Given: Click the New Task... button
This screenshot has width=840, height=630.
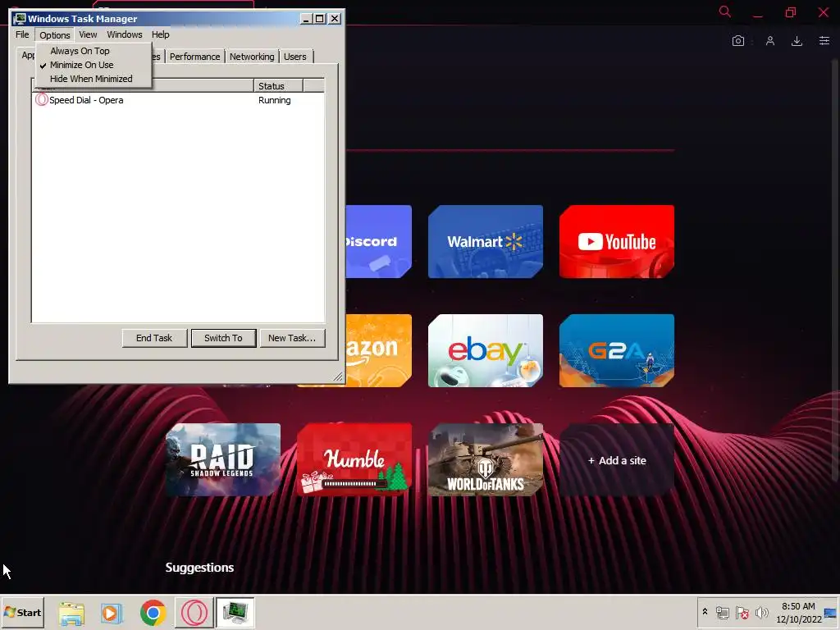Looking at the screenshot, I should click(x=292, y=338).
